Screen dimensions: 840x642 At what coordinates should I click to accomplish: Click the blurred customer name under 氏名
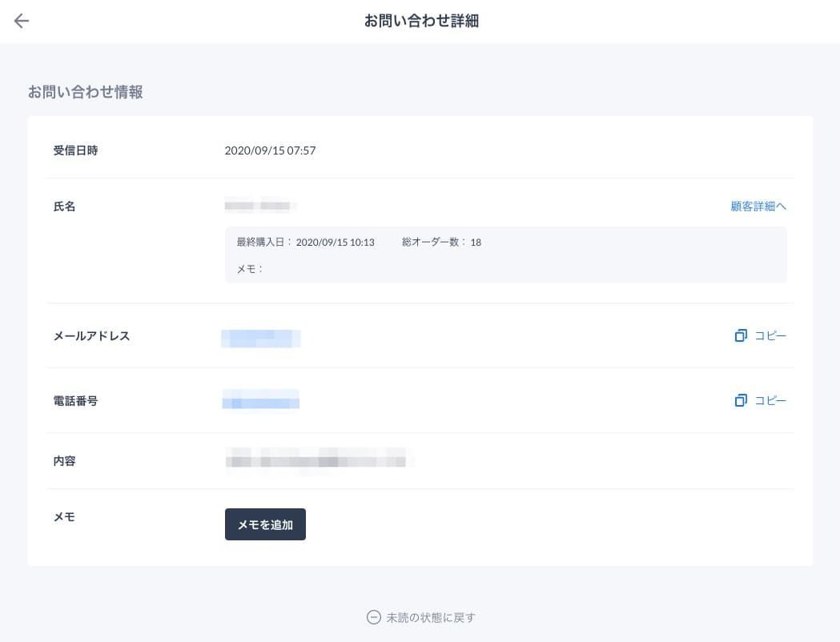(260, 205)
